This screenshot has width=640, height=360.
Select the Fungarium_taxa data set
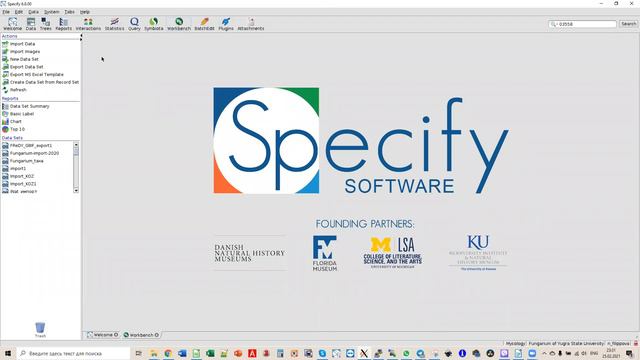23,161
